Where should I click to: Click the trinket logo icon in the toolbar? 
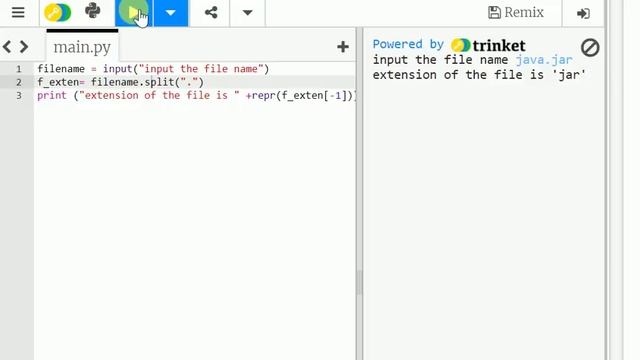(x=58, y=13)
